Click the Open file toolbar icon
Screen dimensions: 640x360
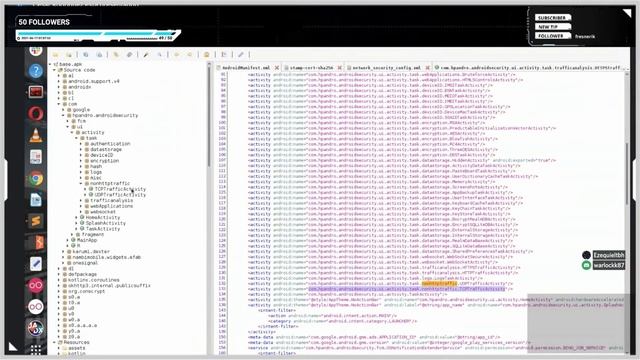56,55
